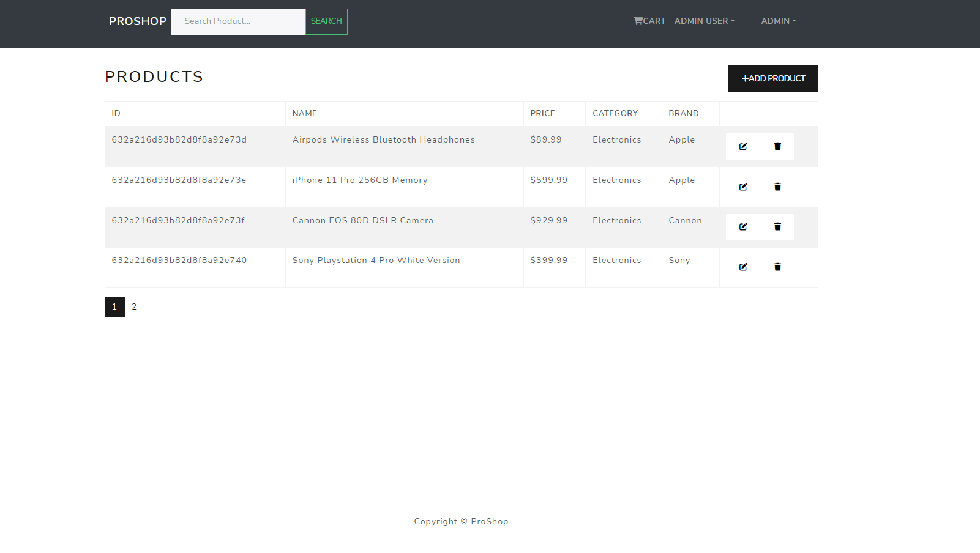Edit the iPhone 11 Pro product
The height and width of the screenshot is (553, 980).
tap(743, 187)
